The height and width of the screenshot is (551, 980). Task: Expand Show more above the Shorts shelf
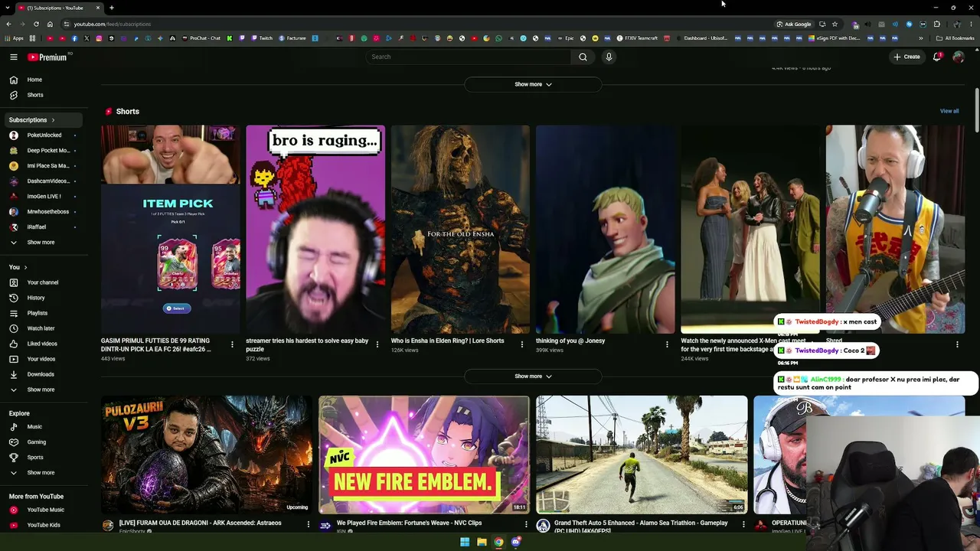point(533,84)
